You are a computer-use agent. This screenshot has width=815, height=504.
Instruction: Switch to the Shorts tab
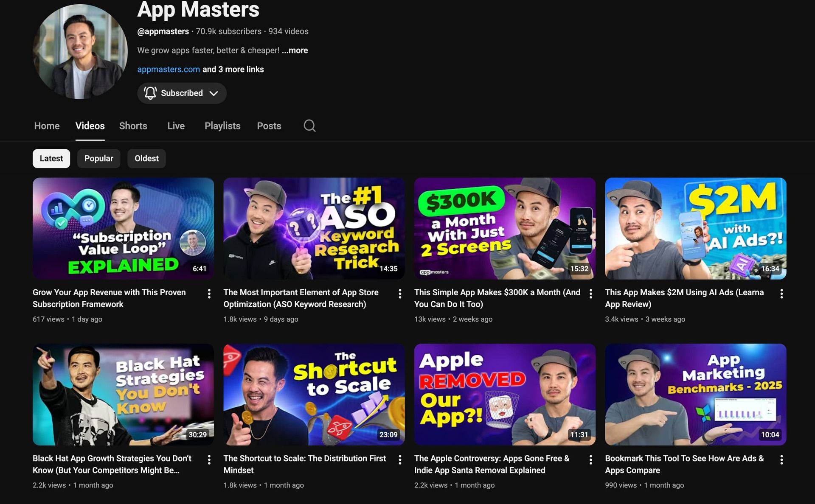pos(133,126)
